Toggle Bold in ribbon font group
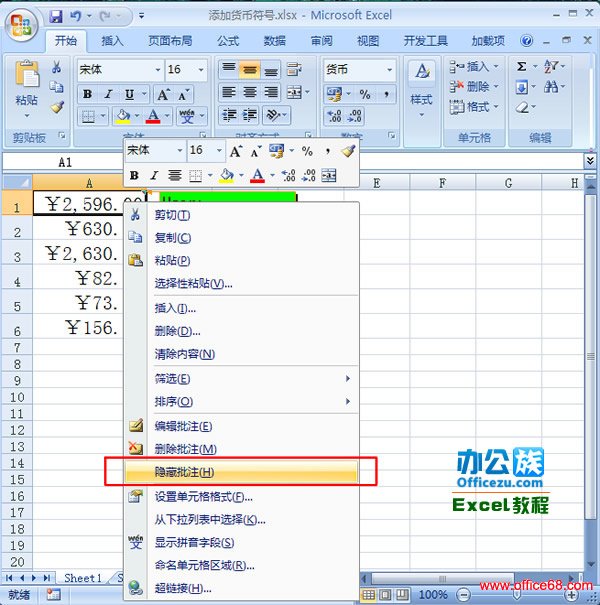600x605 pixels. tap(88, 94)
